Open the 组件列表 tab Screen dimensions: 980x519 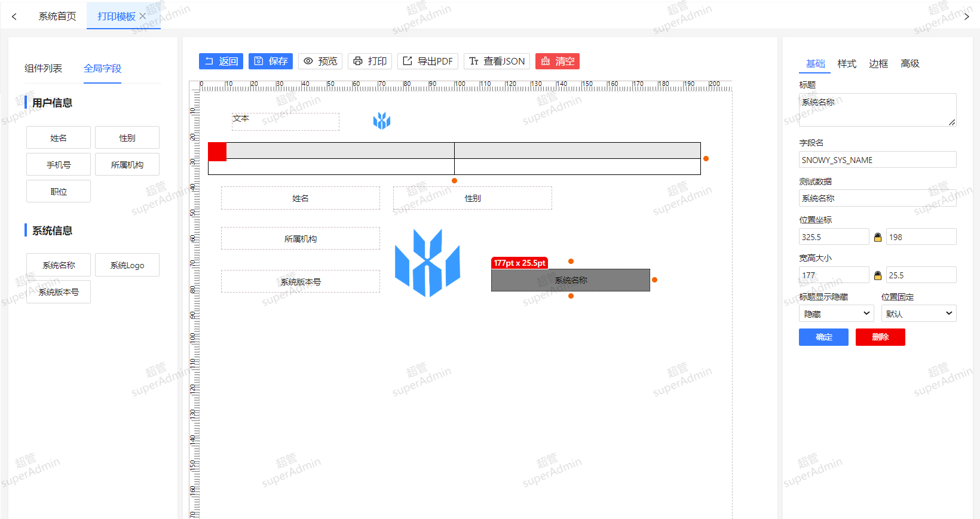point(43,68)
